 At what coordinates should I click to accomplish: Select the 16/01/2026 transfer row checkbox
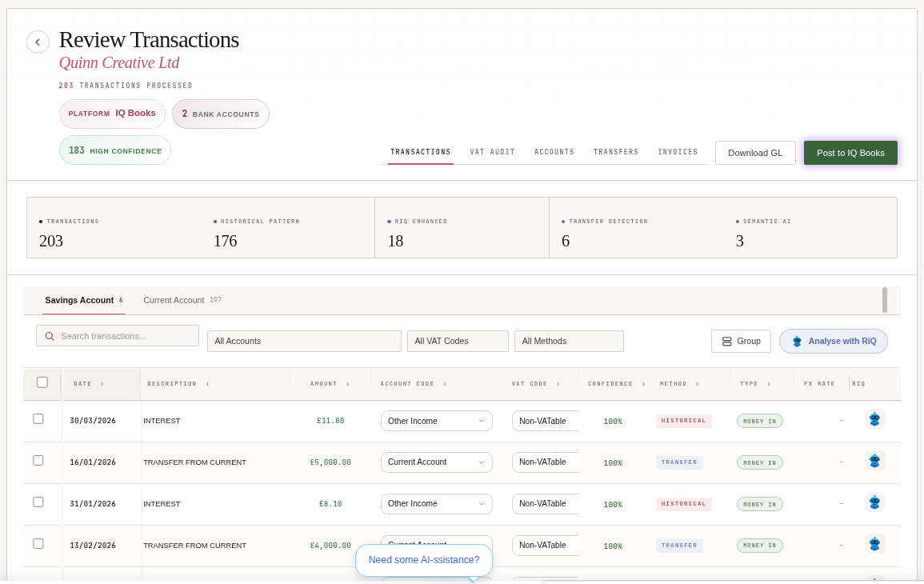click(x=38, y=460)
